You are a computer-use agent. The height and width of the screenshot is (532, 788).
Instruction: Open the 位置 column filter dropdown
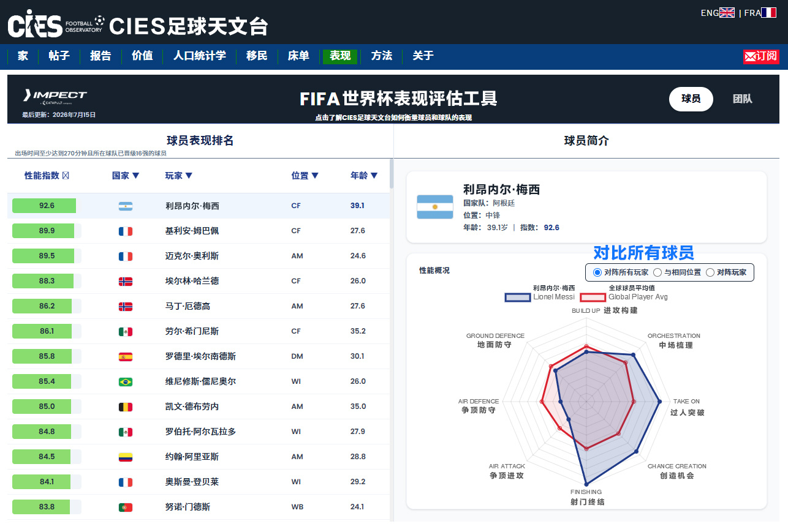[x=305, y=176]
